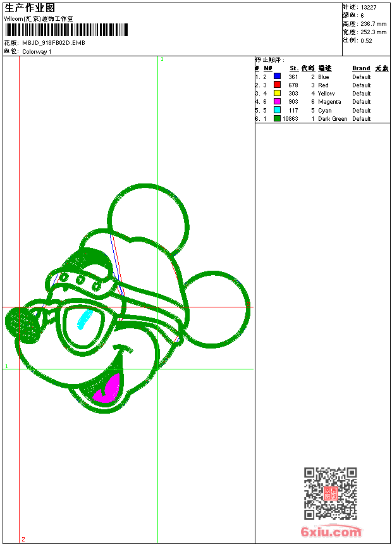Select the stitch count 117 in the Cyan row
This screenshot has width=392, height=544.
click(293, 110)
